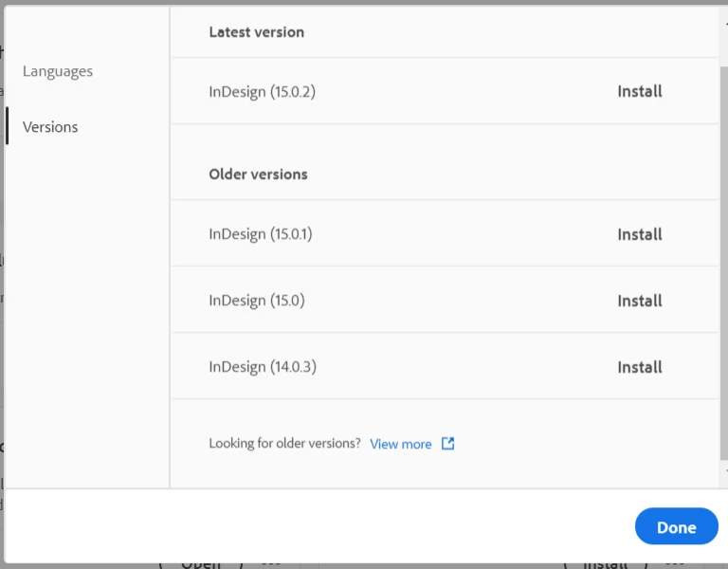The width and height of the screenshot is (728, 569).
Task: Click the external link icon beside View more
Action: (447, 444)
